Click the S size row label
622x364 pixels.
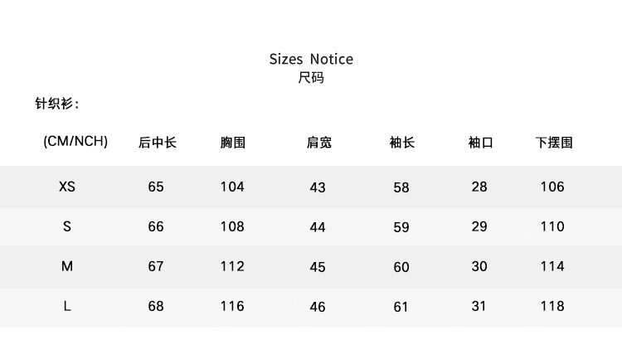point(67,226)
